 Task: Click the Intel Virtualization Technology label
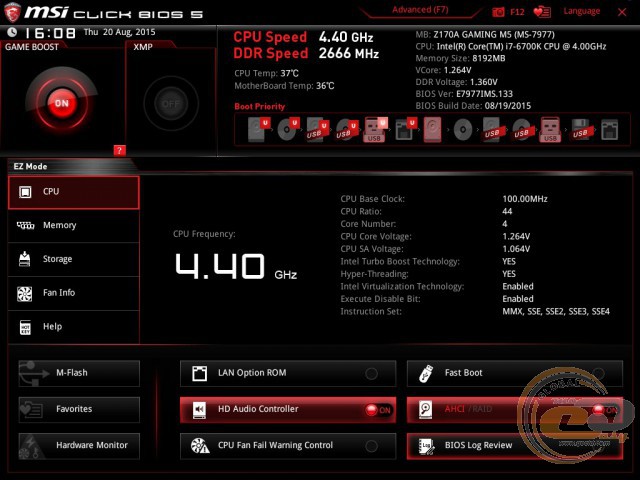(402, 287)
